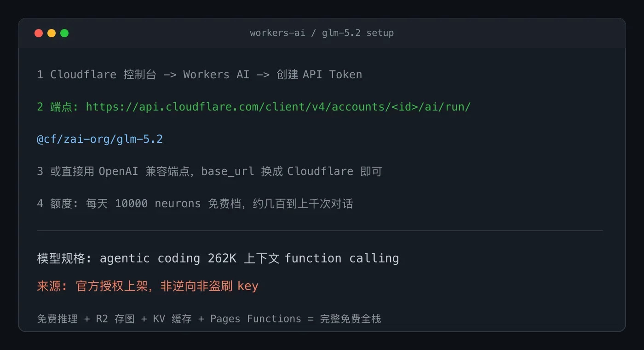The width and height of the screenshot is (644, 350).
Task: Click the footer line "免费推理 + R2 存图 + KV 缓存"
Action: tap(209, 319)
